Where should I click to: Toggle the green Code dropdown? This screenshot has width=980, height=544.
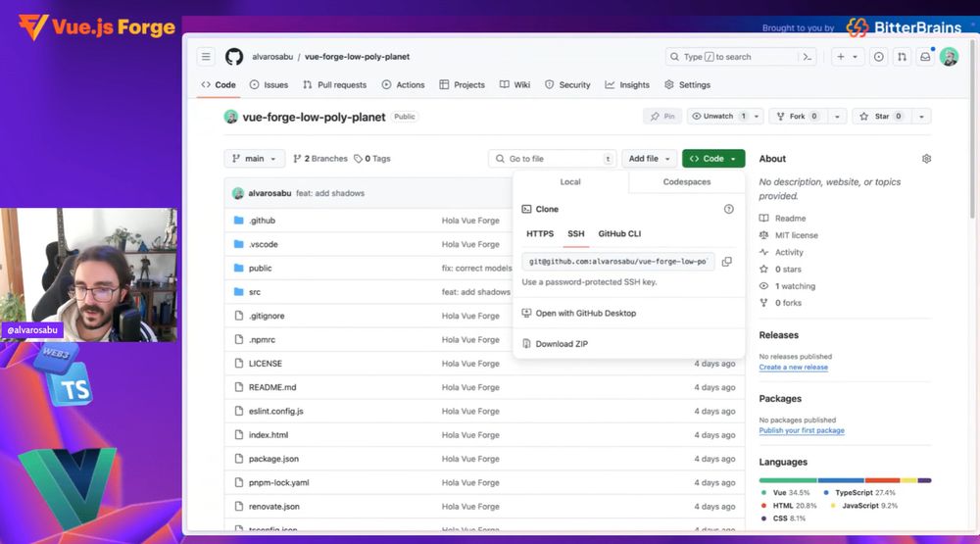713,159
